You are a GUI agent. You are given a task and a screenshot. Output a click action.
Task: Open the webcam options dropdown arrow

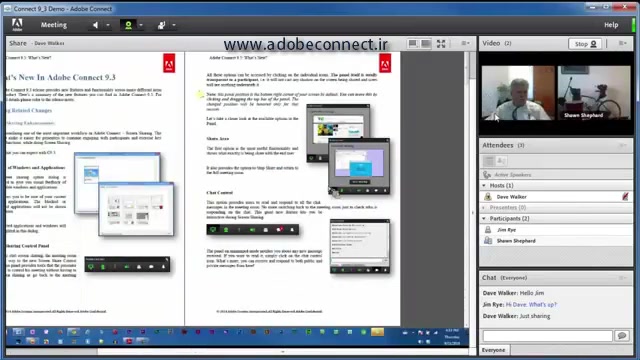[x=141, y=25]
